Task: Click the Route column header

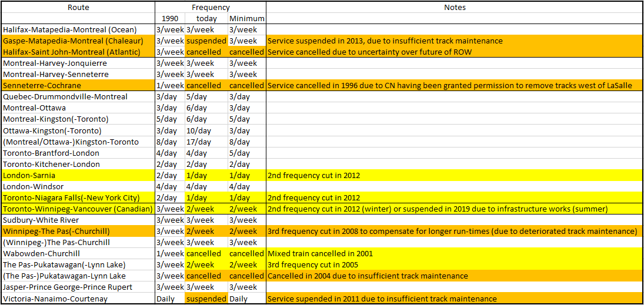Action: [78, 8]
